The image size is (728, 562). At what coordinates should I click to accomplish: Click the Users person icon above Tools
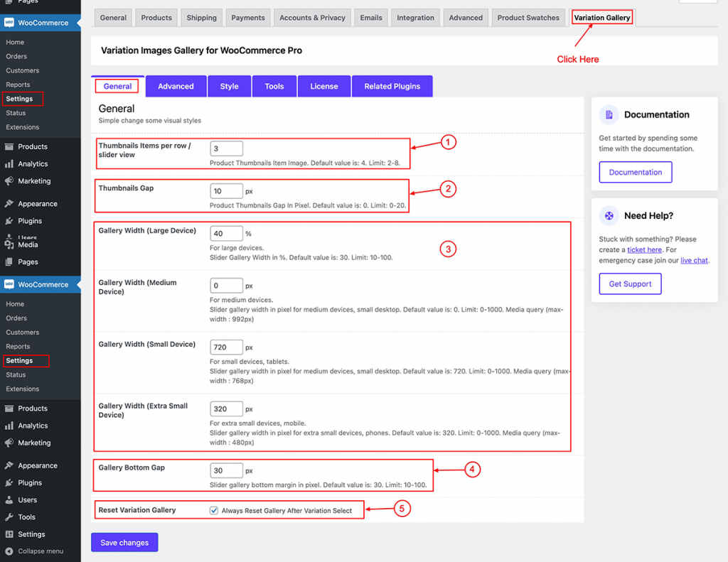click(9, 499)
